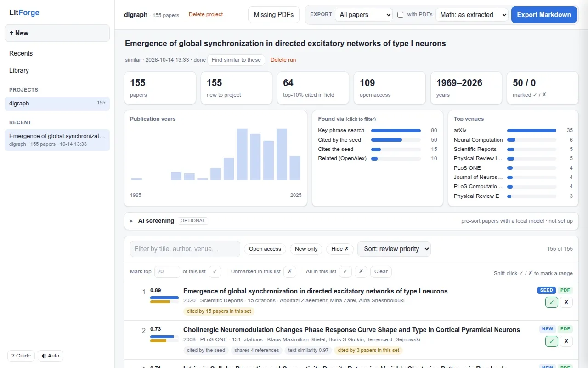Open the 'All papers' export dropdown
Screen dimensions: 588x368
[364, 15]
